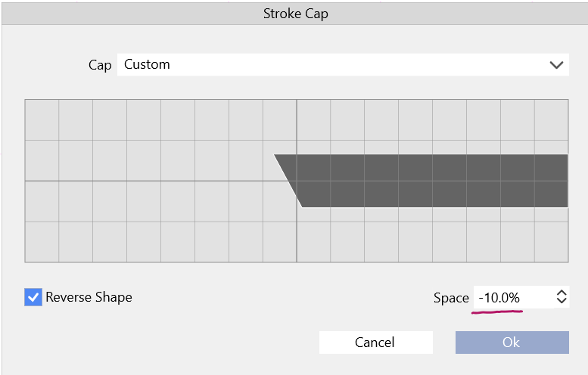Screen dimensions: 588x375
Task: Click empty grid area below the dark shape
Action: [431, 238]
